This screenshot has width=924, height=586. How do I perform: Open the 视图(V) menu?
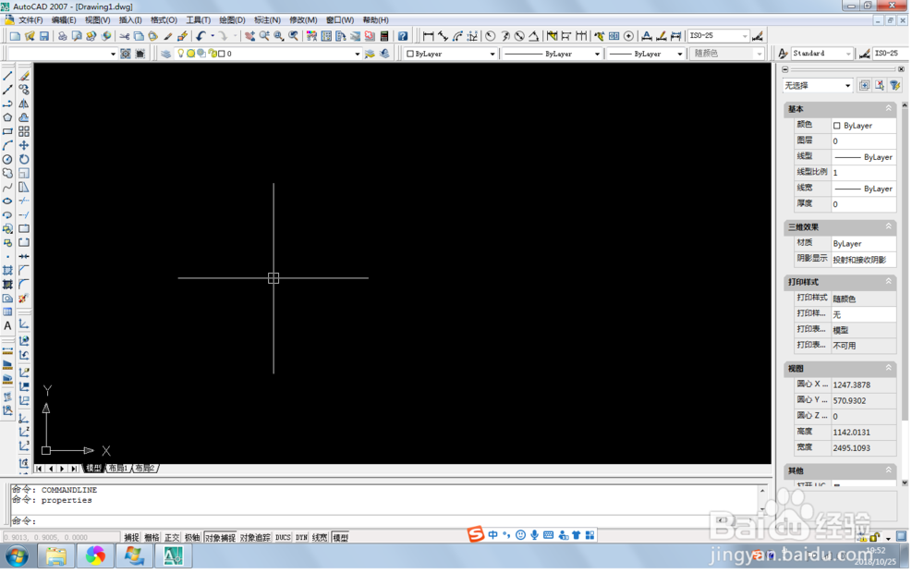(x=97, y=20)
